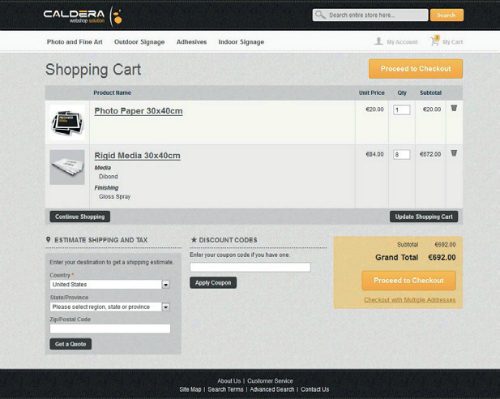500x399 pixels.
Task: Open Outdoor Signage menu
Action: coord(139,42)
